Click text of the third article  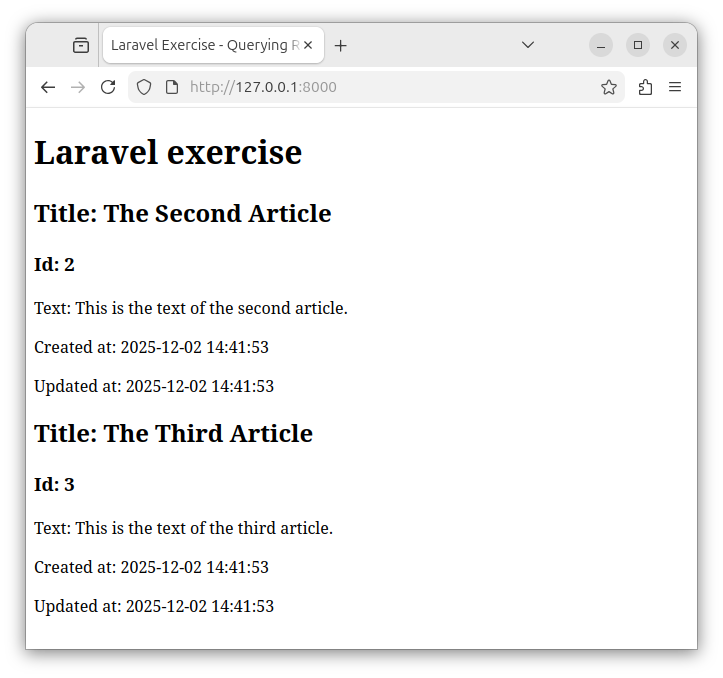tap(184, 528)
